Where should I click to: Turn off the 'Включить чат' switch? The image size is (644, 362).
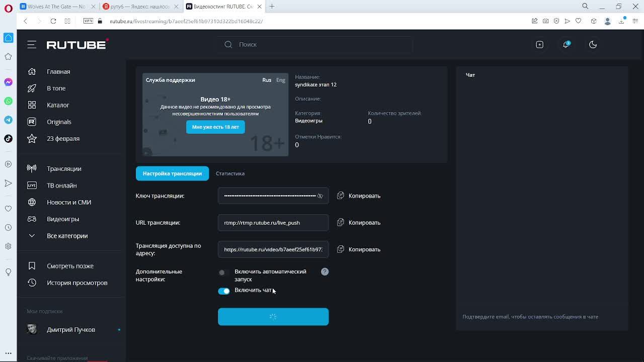pyautogui.click(x=224, y=291)
